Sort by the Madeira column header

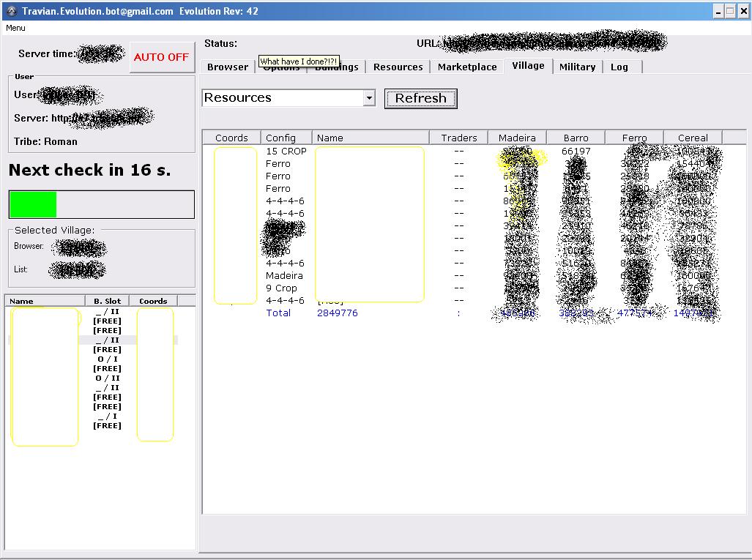(x=517, y=138)
